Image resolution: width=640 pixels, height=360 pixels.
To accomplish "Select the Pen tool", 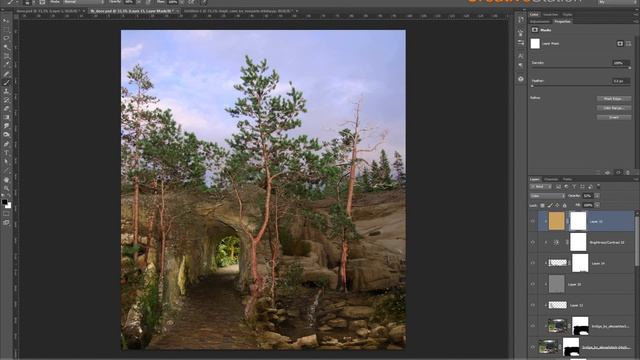I will coord(6,144).
